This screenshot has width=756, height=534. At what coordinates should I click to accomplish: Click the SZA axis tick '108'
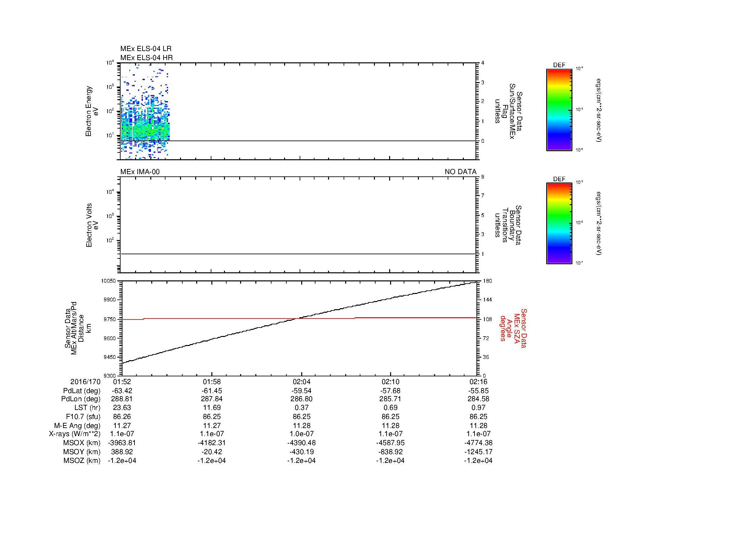click(x=487, y=319)
